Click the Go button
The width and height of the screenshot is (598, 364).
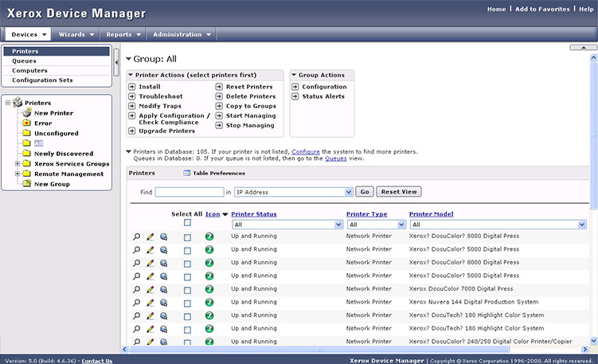tap(365, 191)
